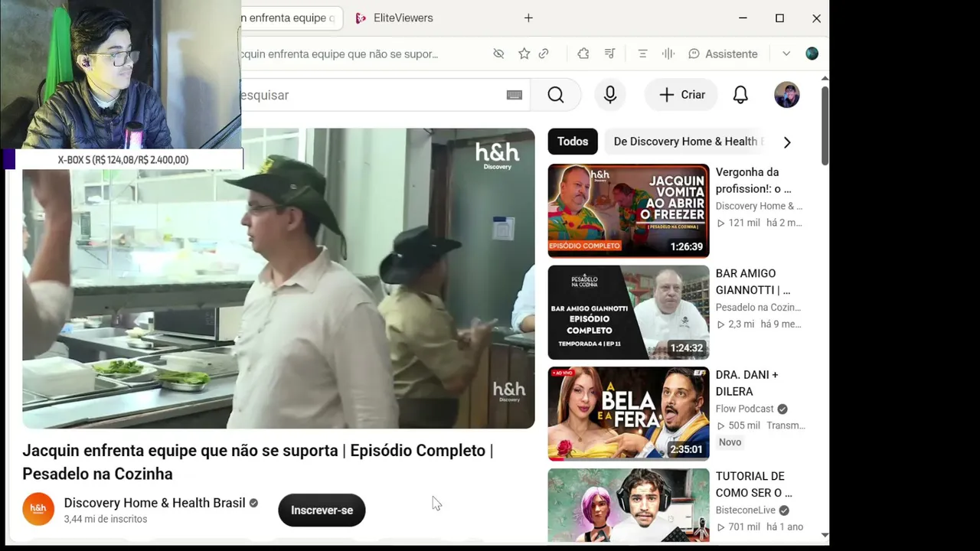Open the media playlist control icon
This screenshot has height=551, width=980.
(609, 54)
